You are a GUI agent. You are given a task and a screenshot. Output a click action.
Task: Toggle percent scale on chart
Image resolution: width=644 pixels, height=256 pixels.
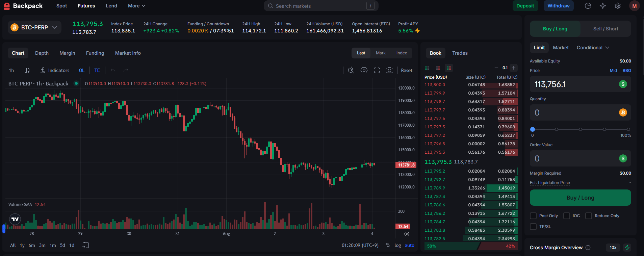pos(388,245)
